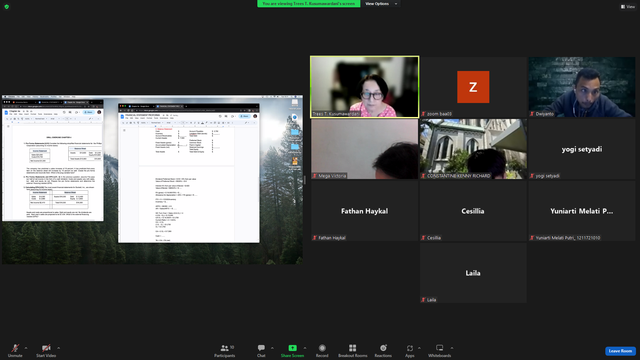Open the orange app icon on shared desktop

tap(295, 161)
